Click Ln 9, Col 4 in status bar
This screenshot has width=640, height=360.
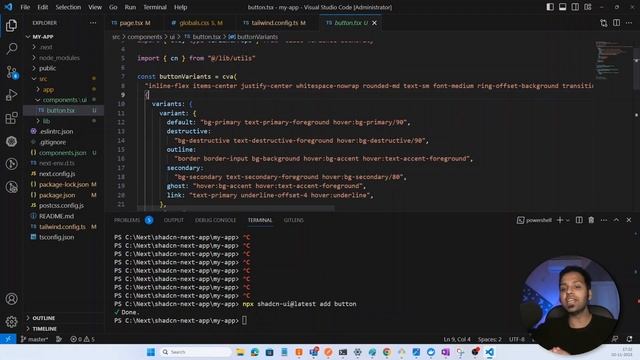click(x=457, y=339)
